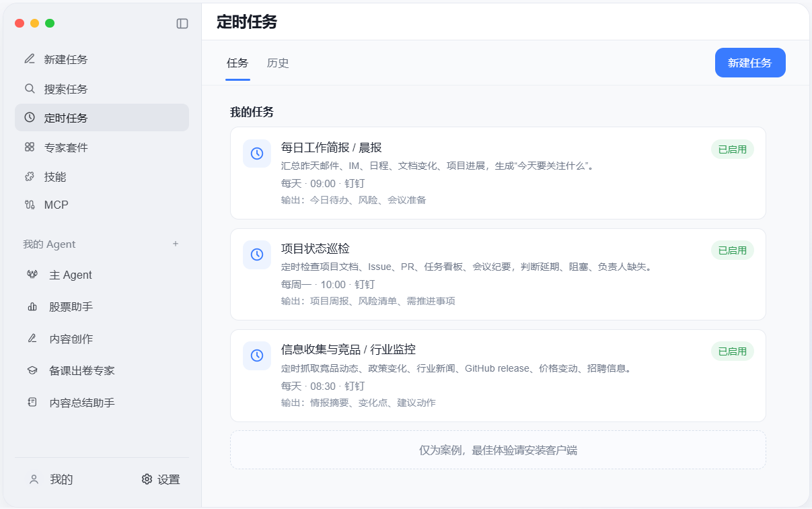Click the bar chart icon for 股票助手
Viewport: 812px width, 509px height.
[x=32, y=306]
